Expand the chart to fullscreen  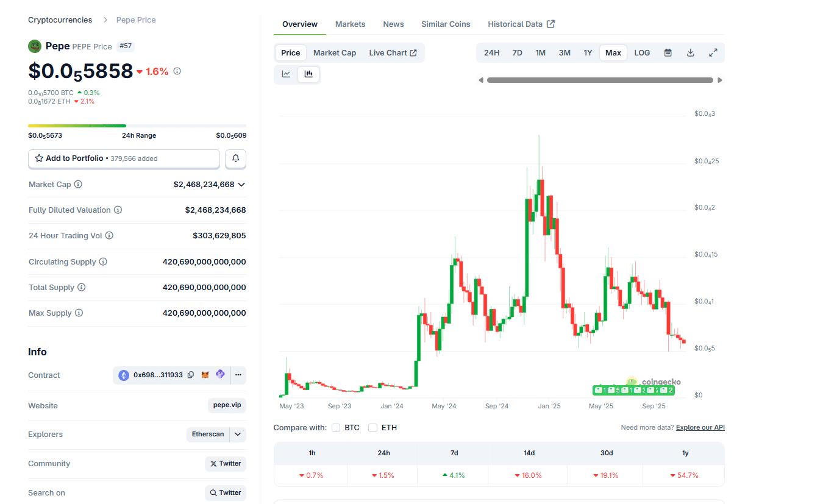coord(713,52)
